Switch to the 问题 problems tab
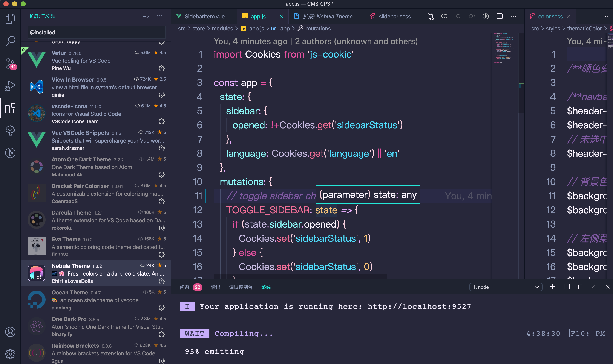The width and height of the screenshot is (613, 364). point(184,287)
